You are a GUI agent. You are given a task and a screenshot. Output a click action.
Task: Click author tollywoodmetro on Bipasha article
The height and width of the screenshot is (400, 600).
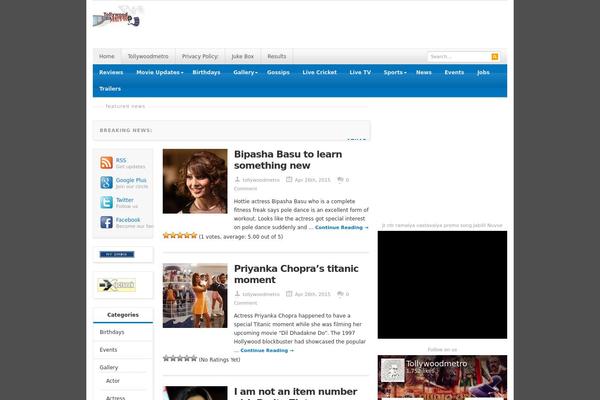(x=261, y=180)
